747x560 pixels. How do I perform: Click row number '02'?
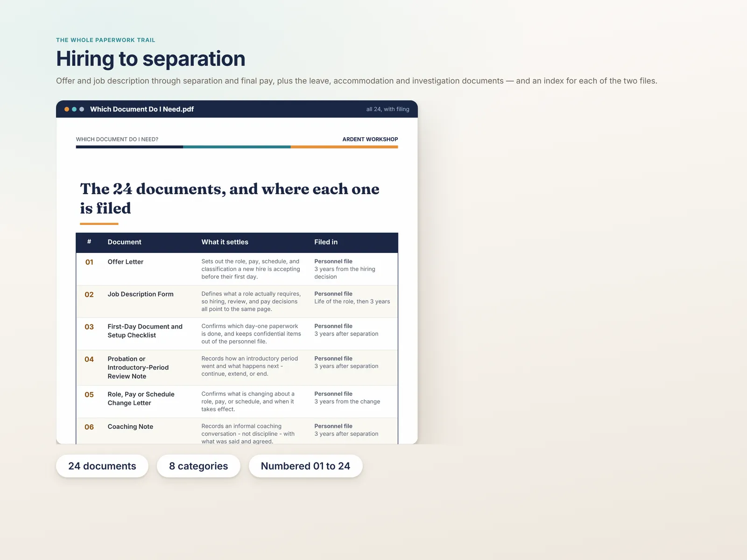[89, 294]
